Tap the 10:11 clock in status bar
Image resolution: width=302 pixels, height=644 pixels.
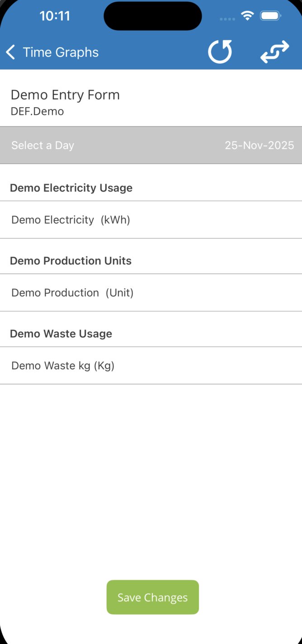pyautogui.click(x=55, y=16)
